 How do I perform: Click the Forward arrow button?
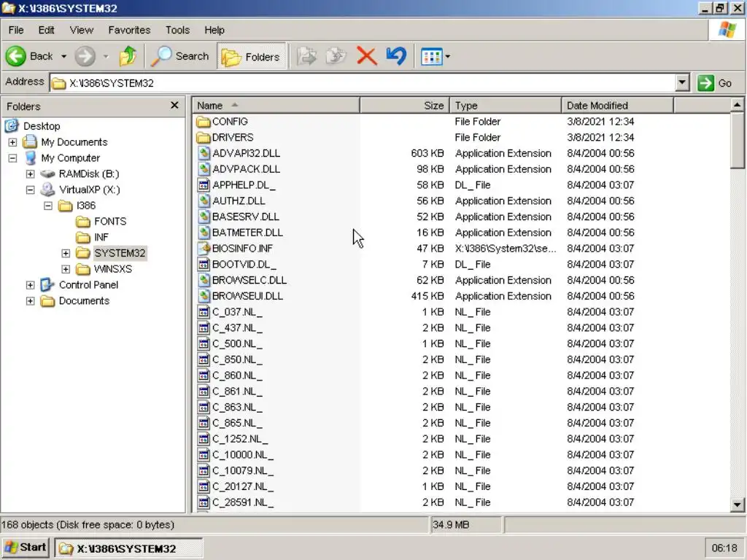click(x=85, y=56)
